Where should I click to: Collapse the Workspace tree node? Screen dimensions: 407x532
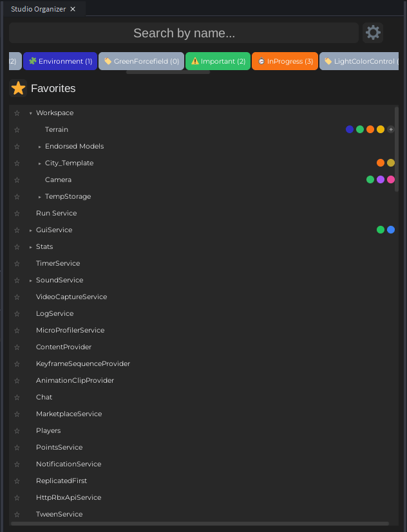click(30, 113)
